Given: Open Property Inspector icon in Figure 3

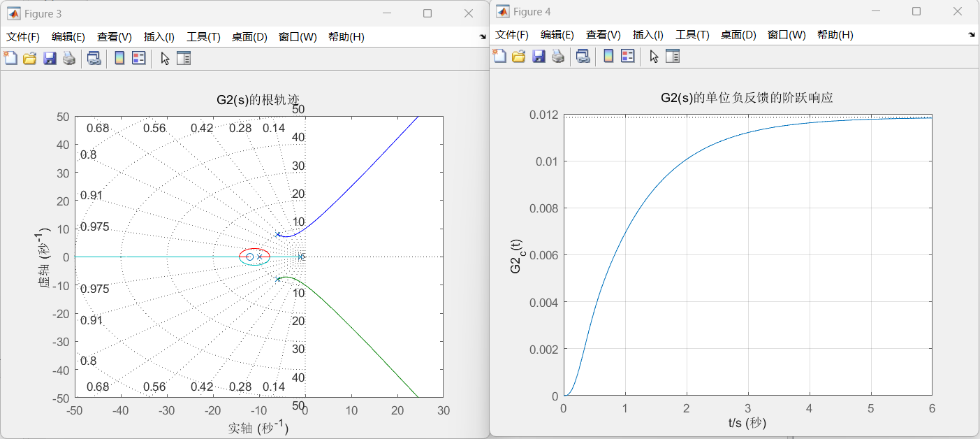Looking at the screenshot, I should coord(184,59).
